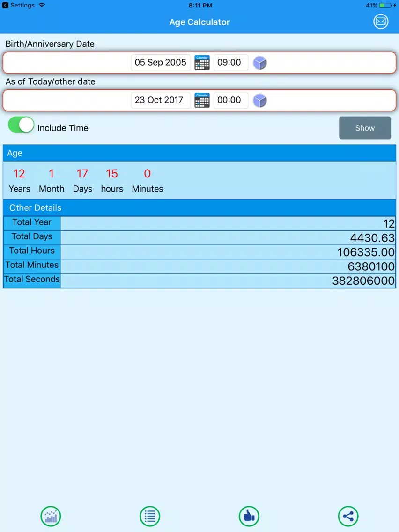
Task: Tap the Total Days value 4430.63
Action: point(372,238)
